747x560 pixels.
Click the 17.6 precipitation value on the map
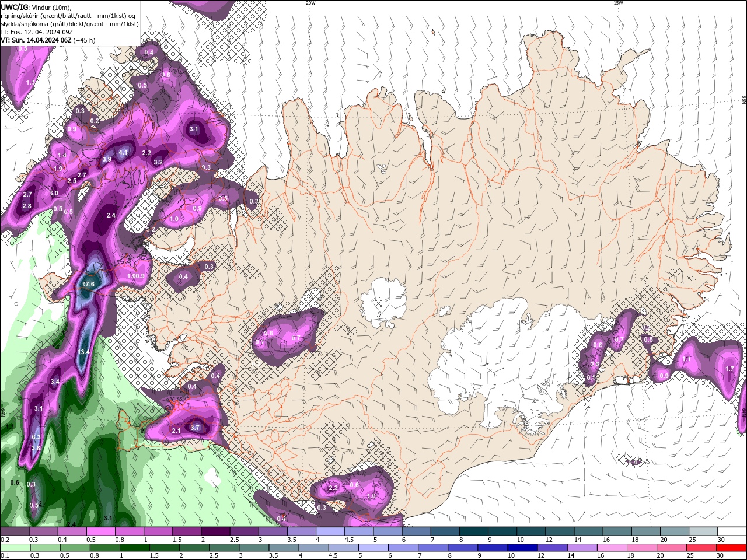pyautogui.click(x=88, y=284)
